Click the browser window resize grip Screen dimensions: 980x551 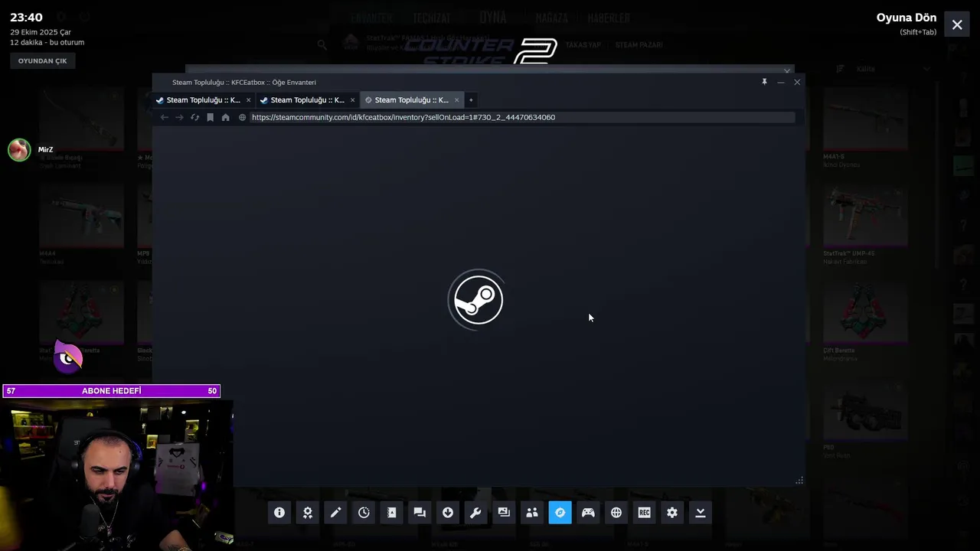tap(799, 481)
